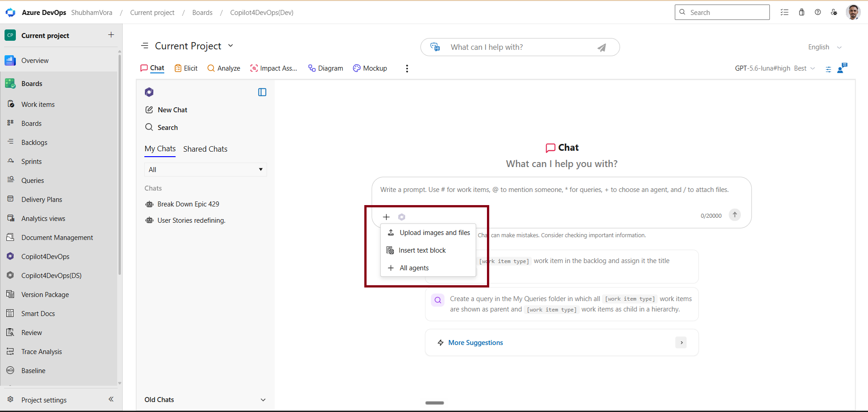868x412 pixels.
Task: Toggle the chat sidebar panel icon
Action: (262, 92)
